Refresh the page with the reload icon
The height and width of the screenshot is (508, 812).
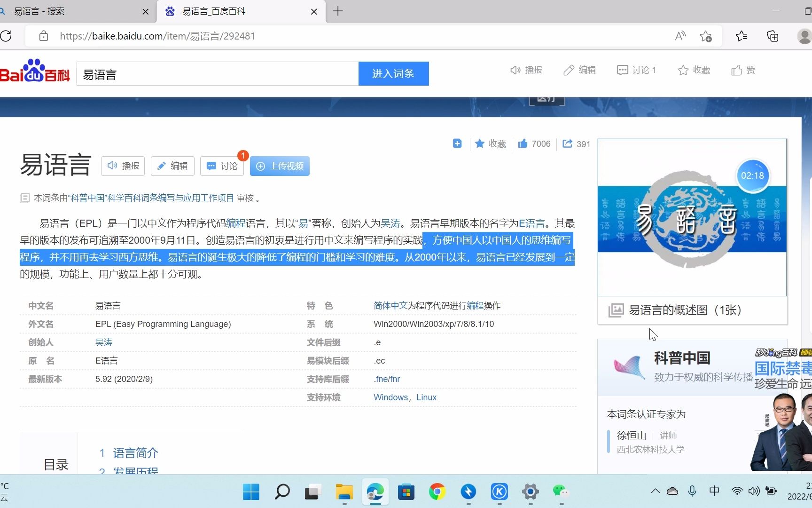(6, 36)
